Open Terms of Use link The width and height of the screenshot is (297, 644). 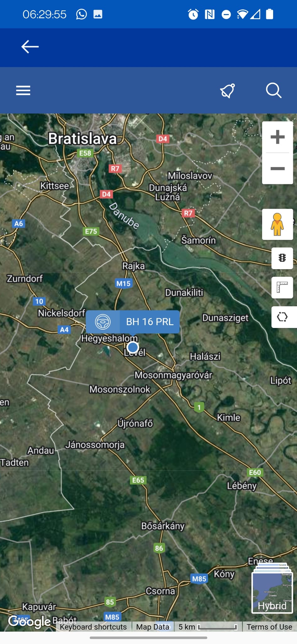pos(269,627)
